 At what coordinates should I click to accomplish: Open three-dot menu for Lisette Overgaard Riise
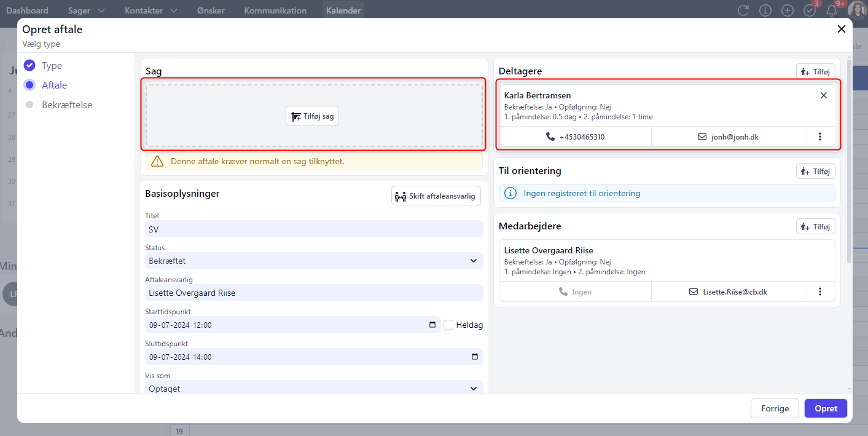point(820,291)
